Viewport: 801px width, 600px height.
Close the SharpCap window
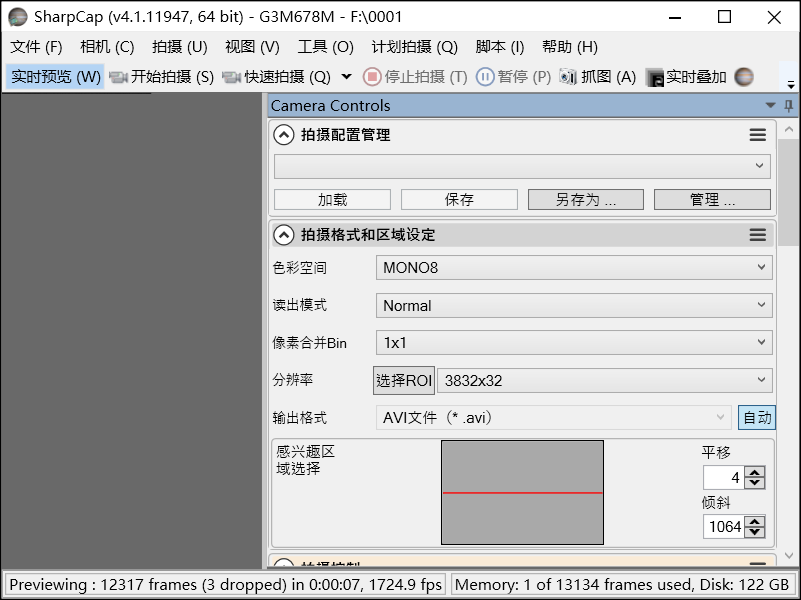pos(774,17)
